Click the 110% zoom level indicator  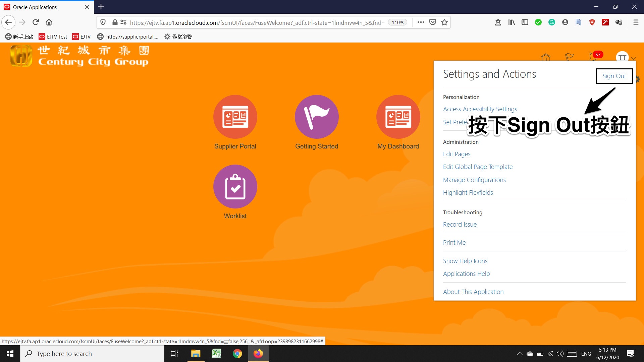[x=397, y=22]
